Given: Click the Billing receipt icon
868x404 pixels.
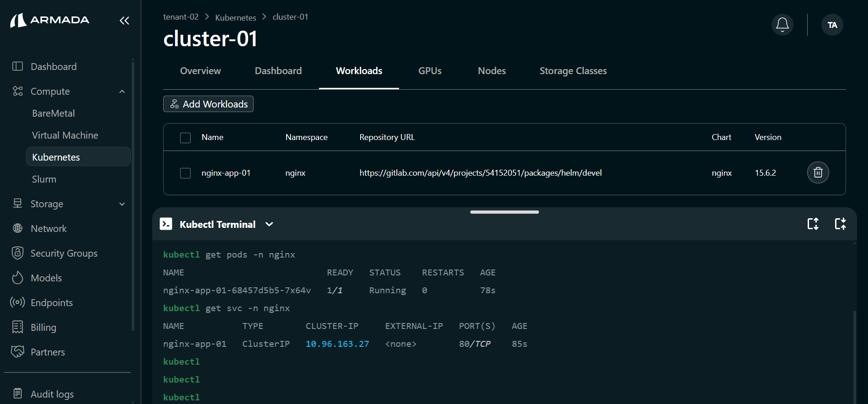Looking at the screenshot, I should point(17,327).
